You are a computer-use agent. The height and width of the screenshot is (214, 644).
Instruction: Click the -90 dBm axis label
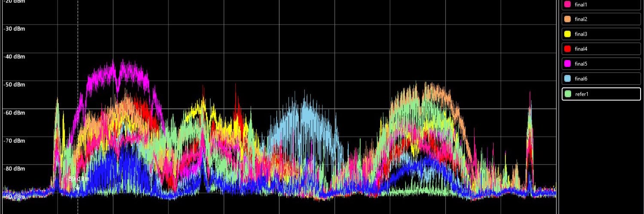pos(14,196)
